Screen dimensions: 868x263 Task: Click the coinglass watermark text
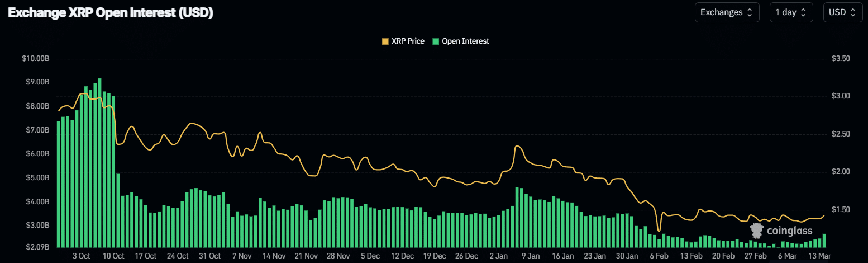pos(789,231)
